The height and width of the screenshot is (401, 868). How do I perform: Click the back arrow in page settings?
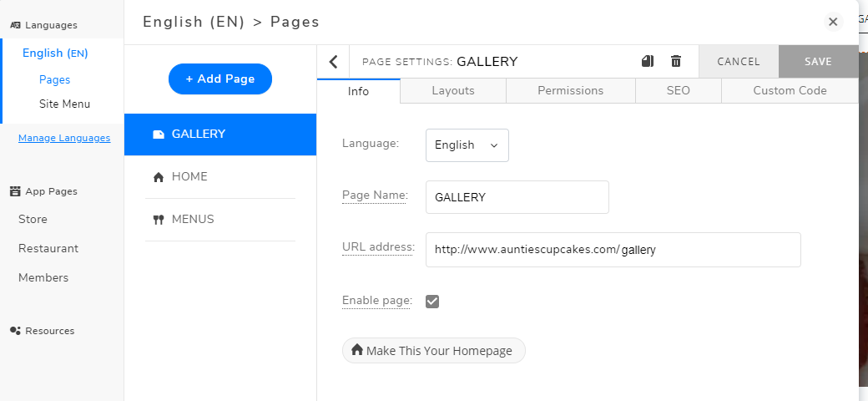[x=333, y=61]
